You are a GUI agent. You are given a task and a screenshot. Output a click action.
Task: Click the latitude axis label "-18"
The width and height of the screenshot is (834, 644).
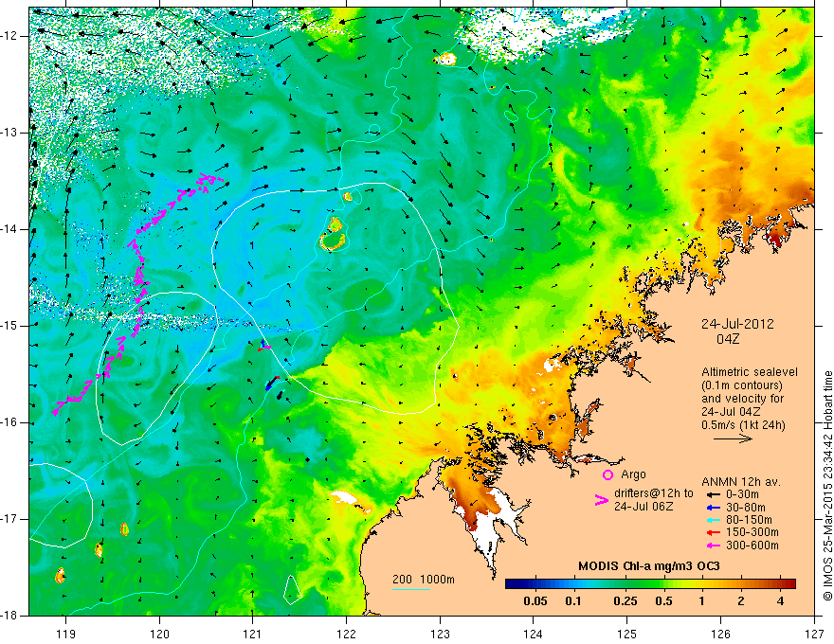click(10, 616)
